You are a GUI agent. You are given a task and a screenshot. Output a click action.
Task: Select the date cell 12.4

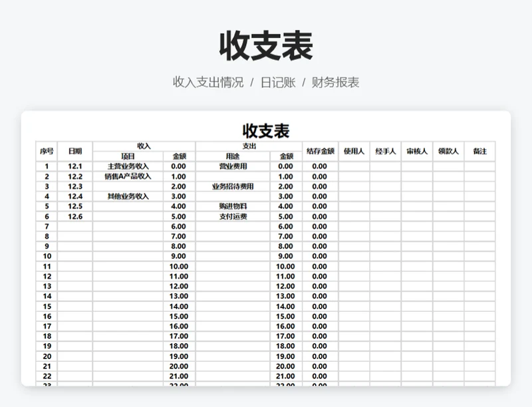(x=75, y=196)
